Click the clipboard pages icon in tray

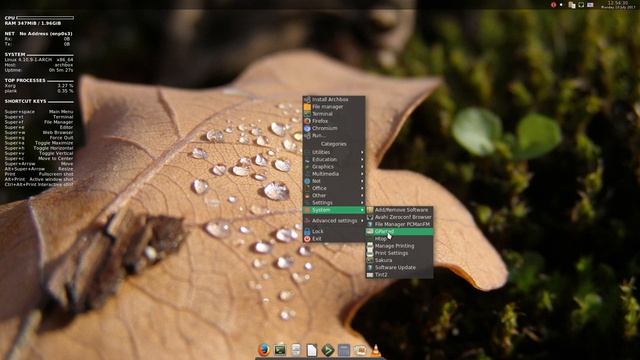coord(572,5)
